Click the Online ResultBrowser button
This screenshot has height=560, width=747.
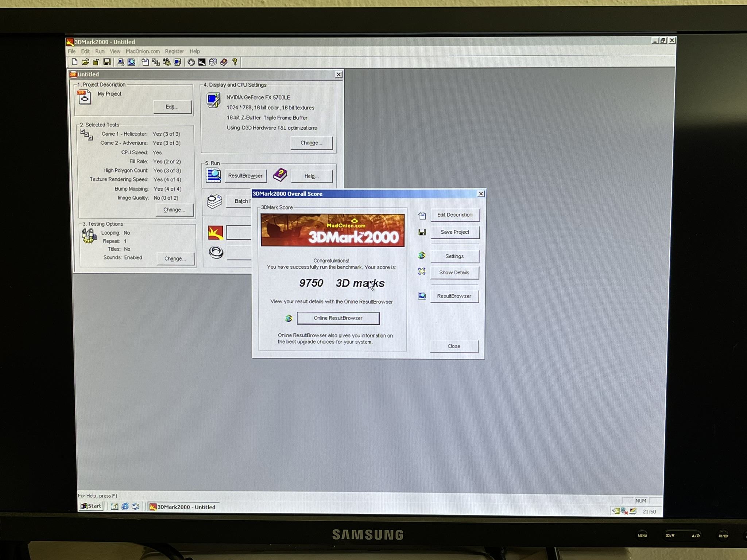[338, 318]
